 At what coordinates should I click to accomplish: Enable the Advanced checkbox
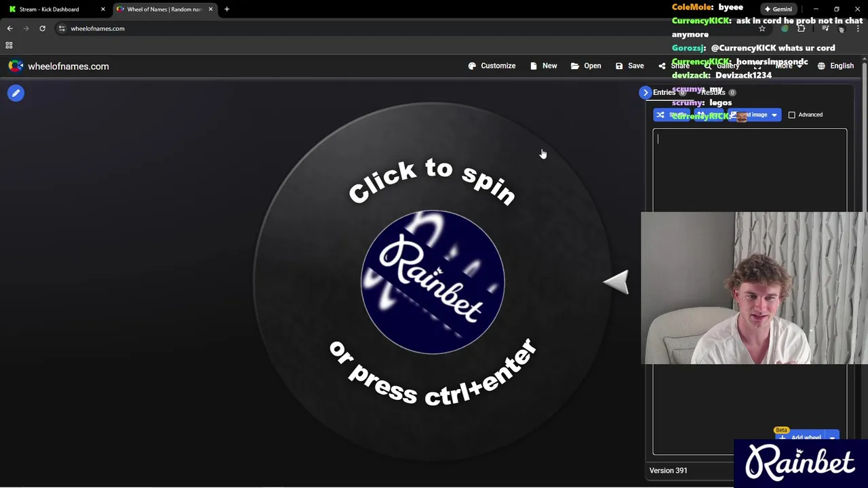tap(791, 115)
